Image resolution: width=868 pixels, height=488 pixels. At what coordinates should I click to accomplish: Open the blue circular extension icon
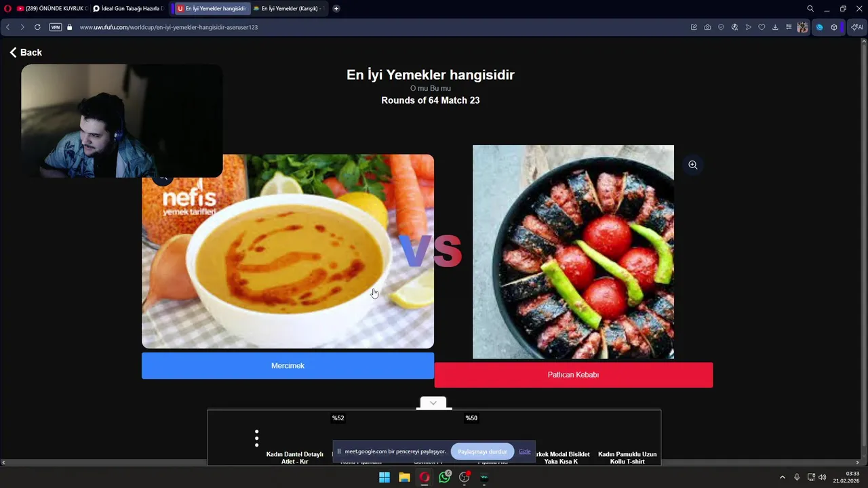click(x=819, y=27)
